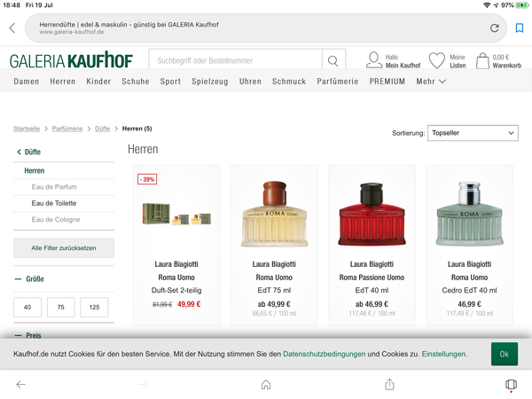This screenshot has height=399, width=532.
Task: Go to browser home icon
Action: (266, 385)
